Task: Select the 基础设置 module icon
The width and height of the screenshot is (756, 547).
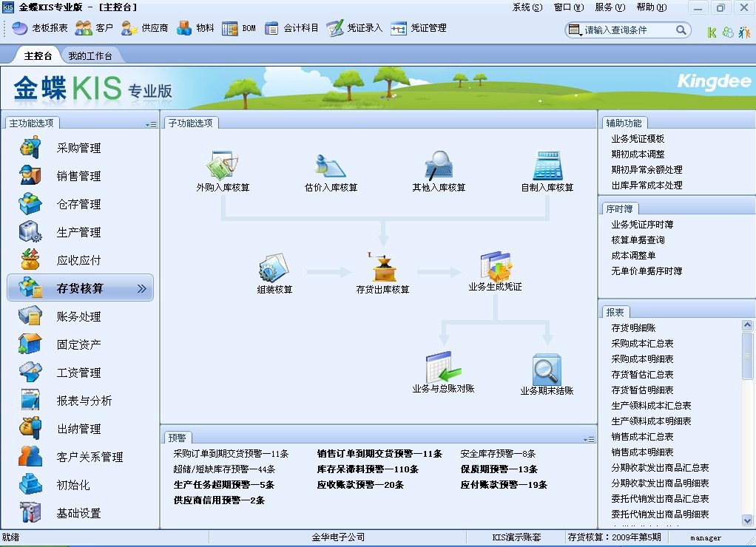Action: coord(30,512)
